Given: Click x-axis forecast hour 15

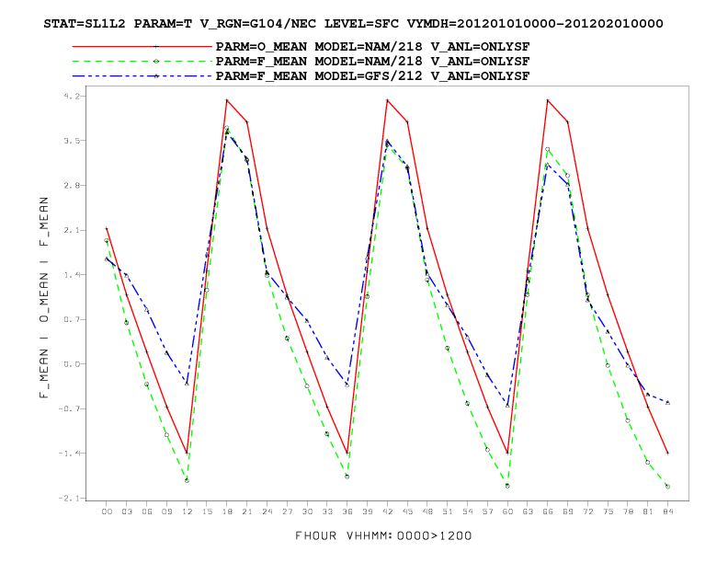Looking at the screenshot, I should 207,511.
